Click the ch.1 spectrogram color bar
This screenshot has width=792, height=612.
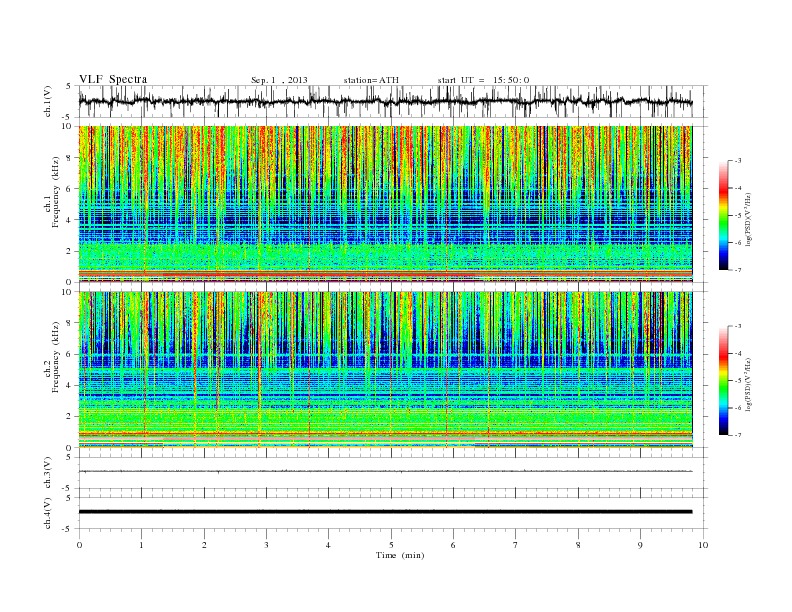coord(723,215)
